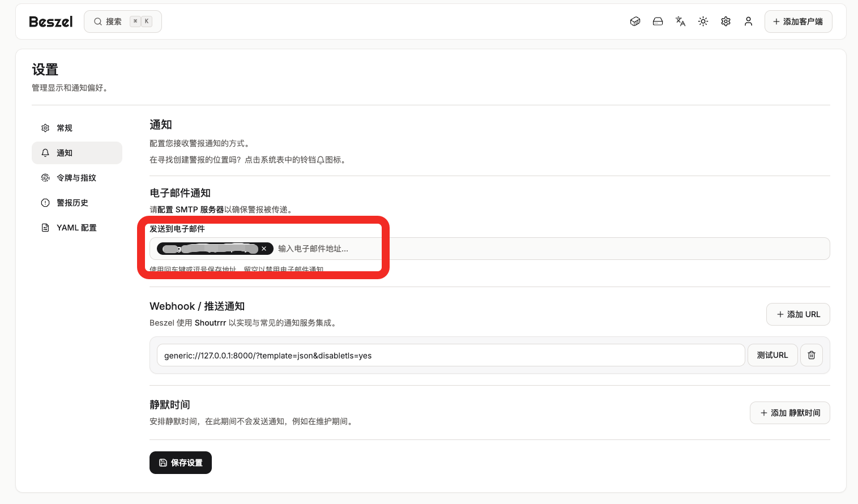Open the user account menu icon
858x504 pixels.
748,22
